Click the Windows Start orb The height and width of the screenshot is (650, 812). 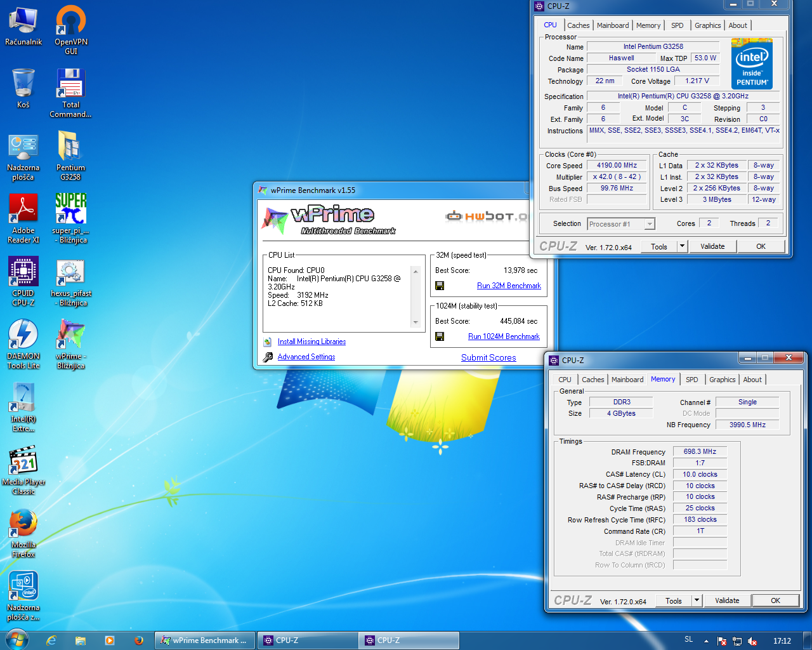[x=16, y=639]
